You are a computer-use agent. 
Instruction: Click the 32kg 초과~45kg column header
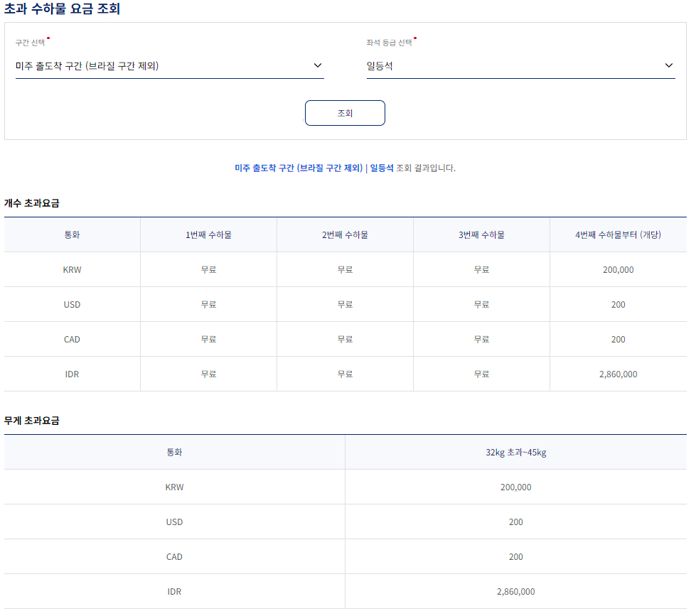[516, 452]
